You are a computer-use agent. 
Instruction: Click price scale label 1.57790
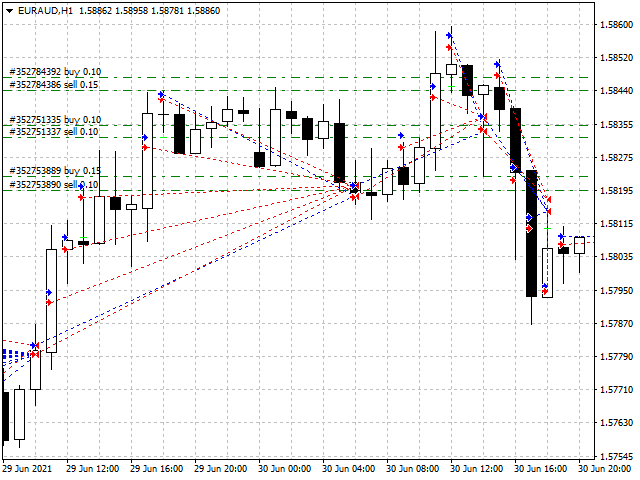[x=616, y=357]
